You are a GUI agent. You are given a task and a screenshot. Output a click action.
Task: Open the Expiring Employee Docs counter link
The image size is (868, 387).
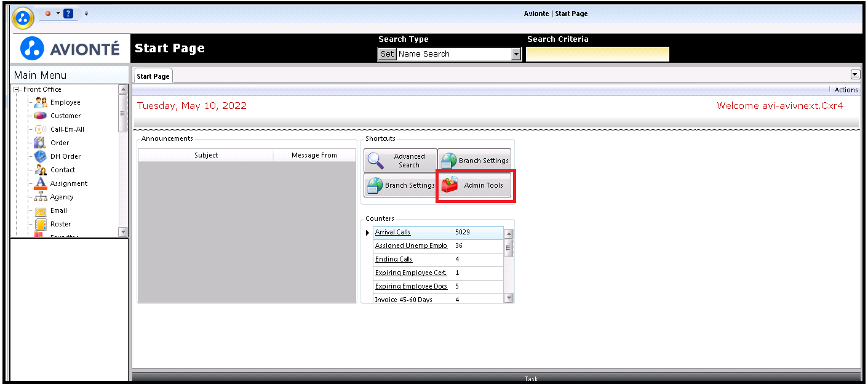tap(411, 286)
